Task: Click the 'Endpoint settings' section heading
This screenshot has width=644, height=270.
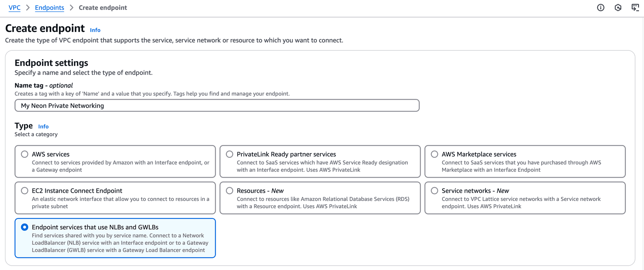Action: pyautogui.click(x=51, y=63)
